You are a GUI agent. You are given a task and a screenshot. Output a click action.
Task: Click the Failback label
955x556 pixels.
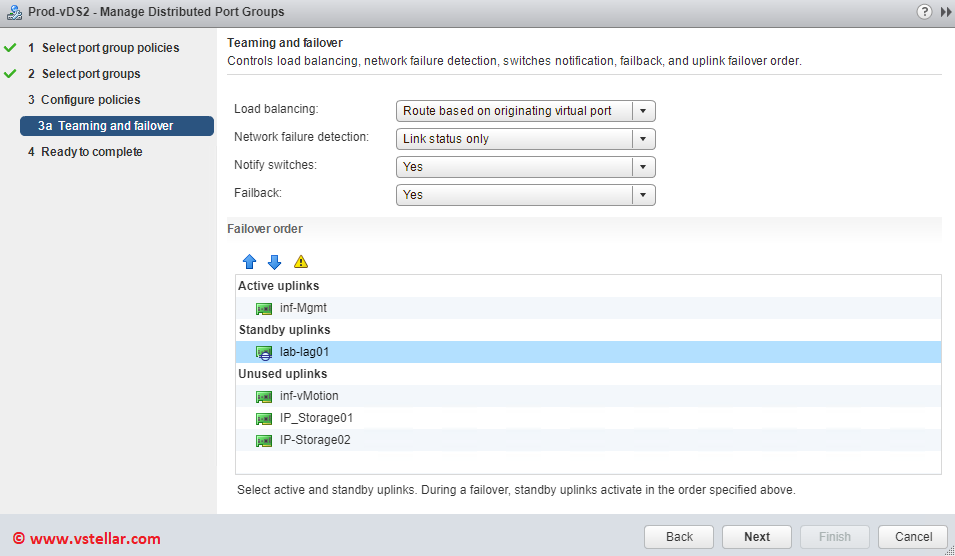[x=258, y=193]
